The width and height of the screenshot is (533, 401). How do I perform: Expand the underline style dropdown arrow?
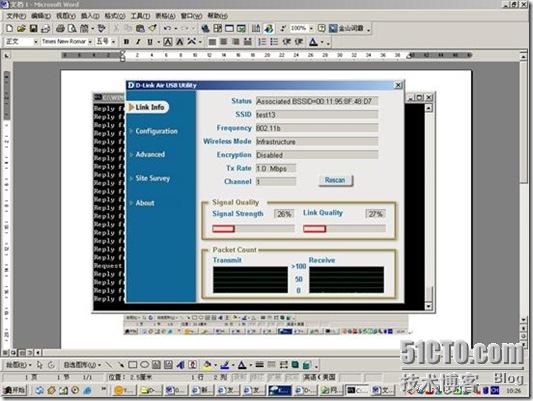158,42
